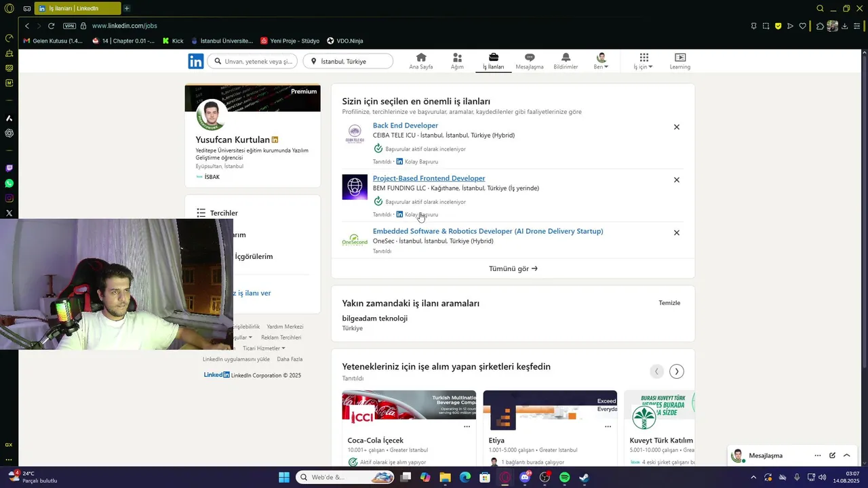Click the heart bookmark icon in toolbar
The width and height of the screenshot is (868, 488).
803,26
